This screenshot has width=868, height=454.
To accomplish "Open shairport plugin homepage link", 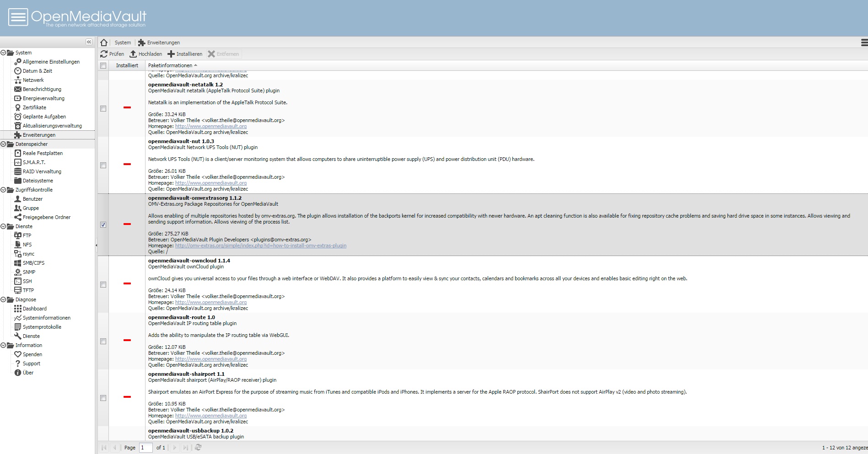I will (x=211, y=416).
